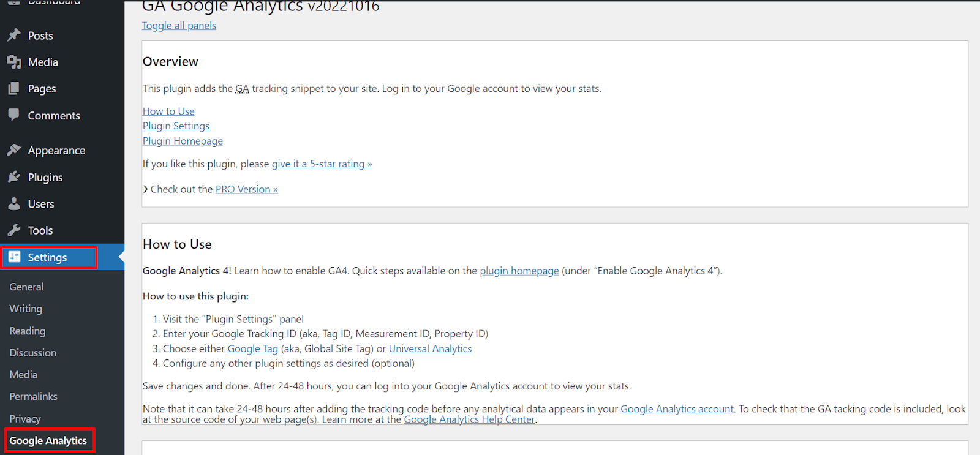
Task: Expand the PRO Version chevron arrow
Action: [x=146, y=189]
